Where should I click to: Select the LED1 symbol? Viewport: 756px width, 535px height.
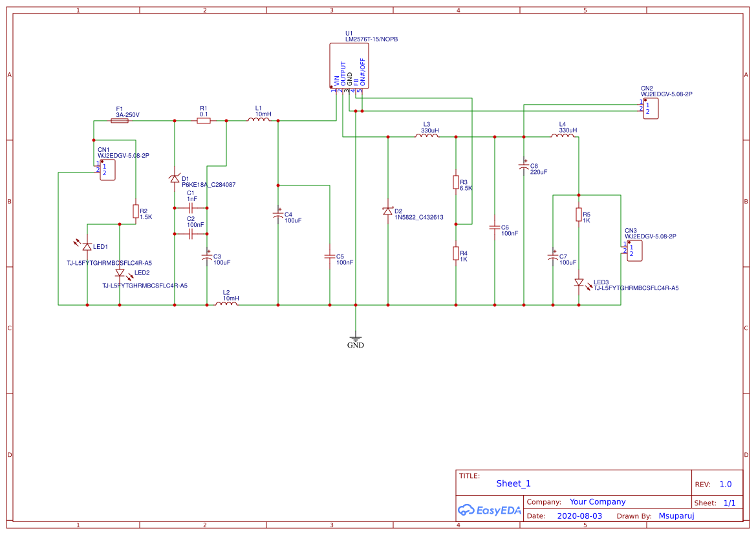pos(87,247)
